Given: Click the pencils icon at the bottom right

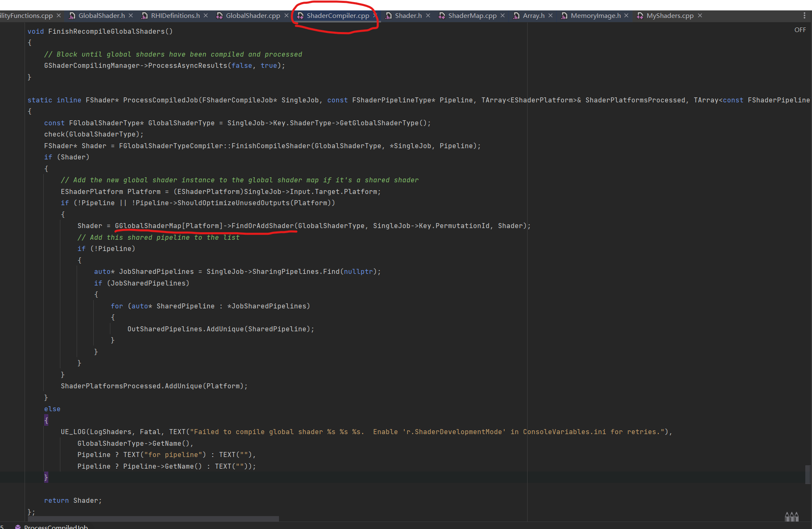Looking at the screenshot, I should pos(792,517).
